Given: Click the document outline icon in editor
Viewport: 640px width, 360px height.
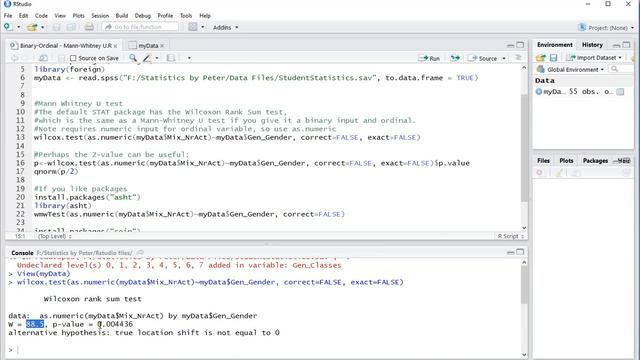Looking at the screenshot, I should click(518, 58).
